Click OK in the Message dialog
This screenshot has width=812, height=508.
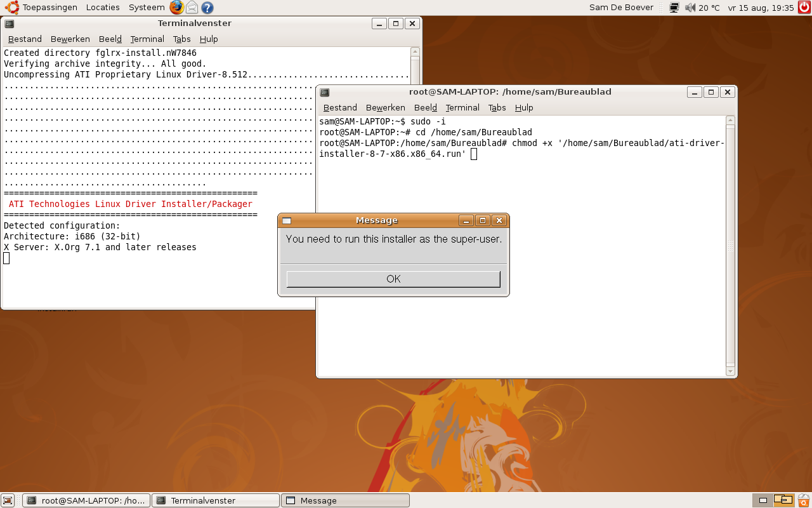tap(393, 279)
